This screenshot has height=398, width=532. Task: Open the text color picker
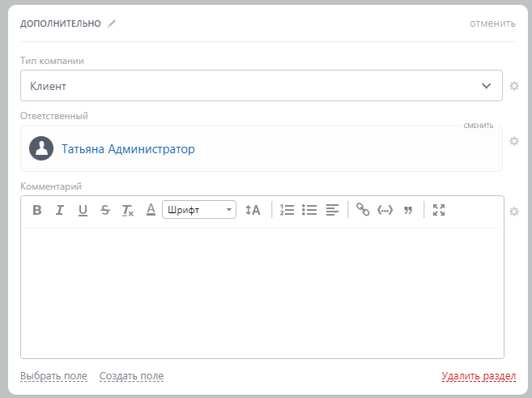pos(151,209)
